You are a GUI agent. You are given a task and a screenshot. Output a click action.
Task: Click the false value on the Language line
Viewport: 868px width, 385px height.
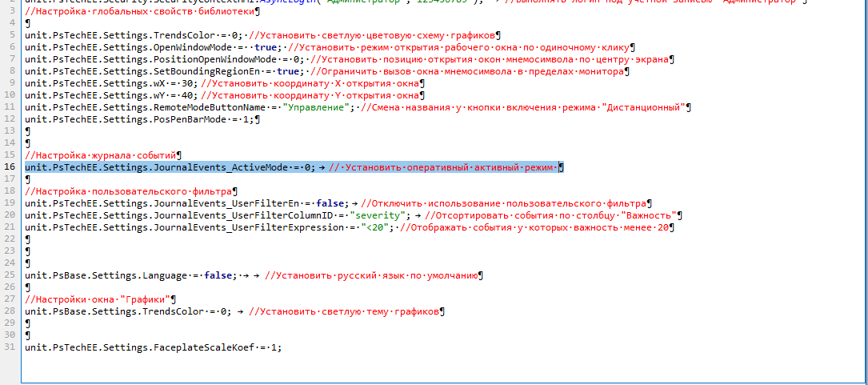pyautogui.click(x=218, y=275)
